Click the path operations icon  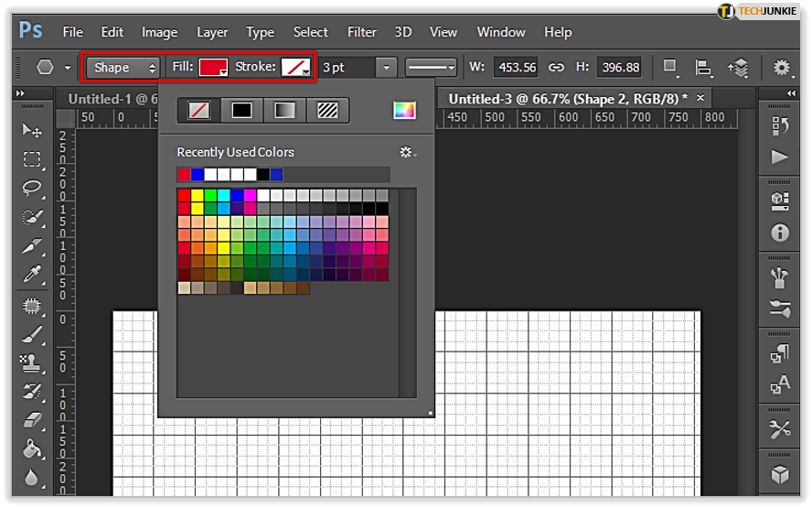coord(670,68)
